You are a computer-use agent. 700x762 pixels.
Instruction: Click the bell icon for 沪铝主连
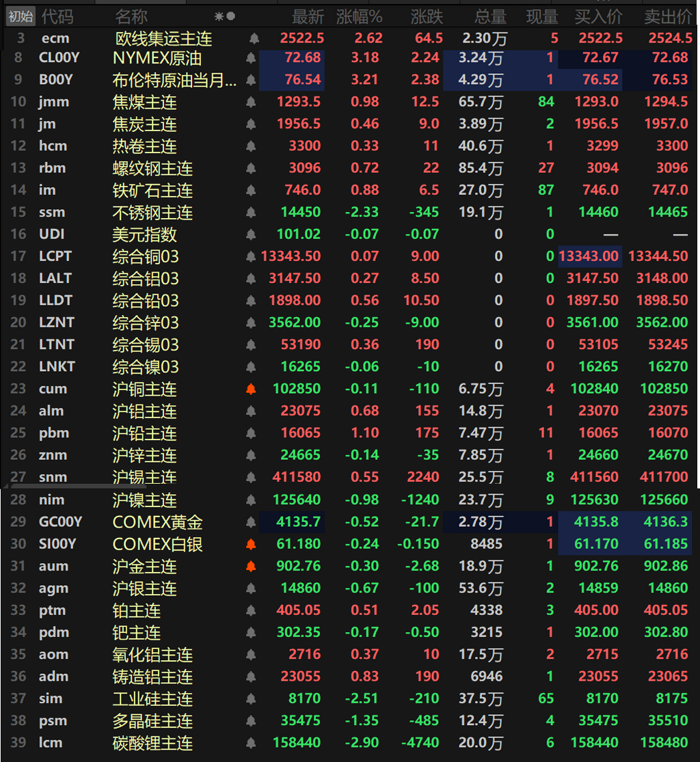pos(251,411)
